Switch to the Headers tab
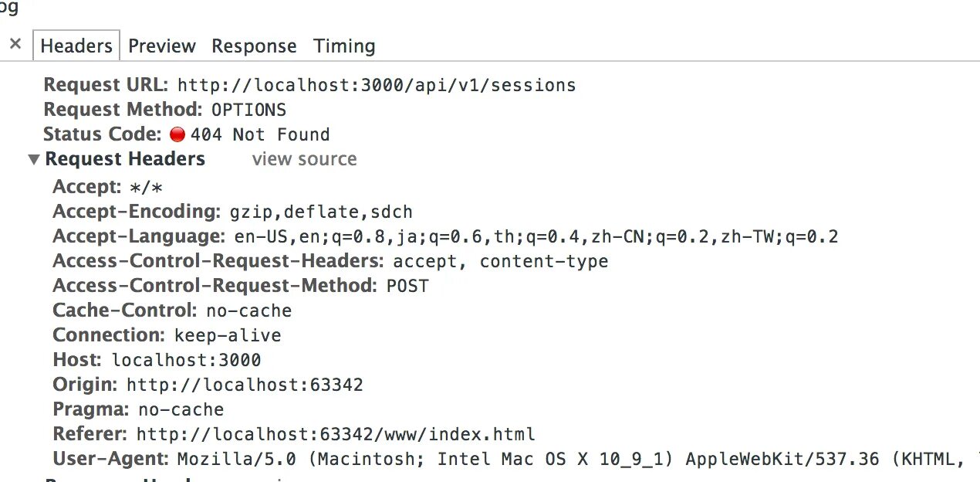This screenshot has width=980, height=482. click(76, 46)
